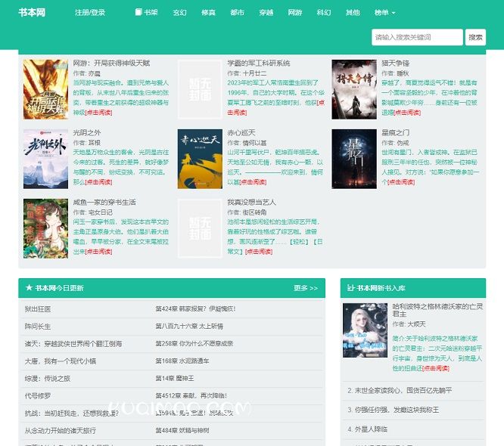This screenshot has height=446, width=504.
Task: Open new book 3. 你强任你强
Action: 393,410
